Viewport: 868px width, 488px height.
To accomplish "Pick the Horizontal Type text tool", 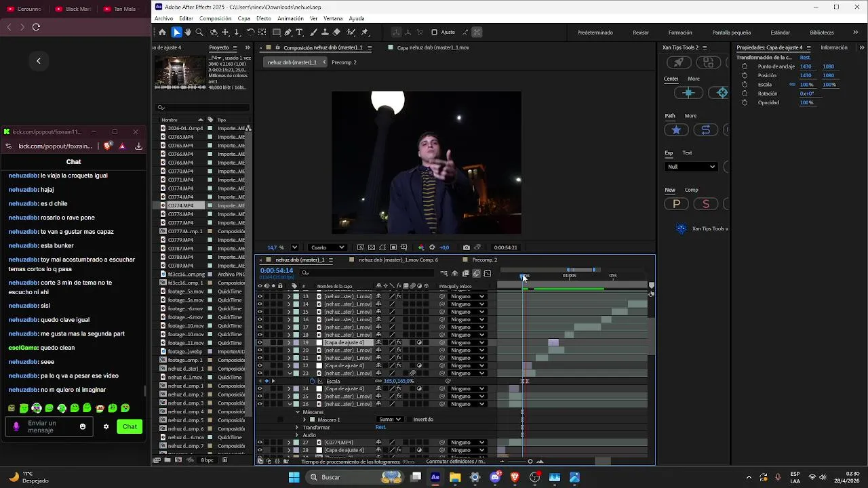I will click(300, 33).
